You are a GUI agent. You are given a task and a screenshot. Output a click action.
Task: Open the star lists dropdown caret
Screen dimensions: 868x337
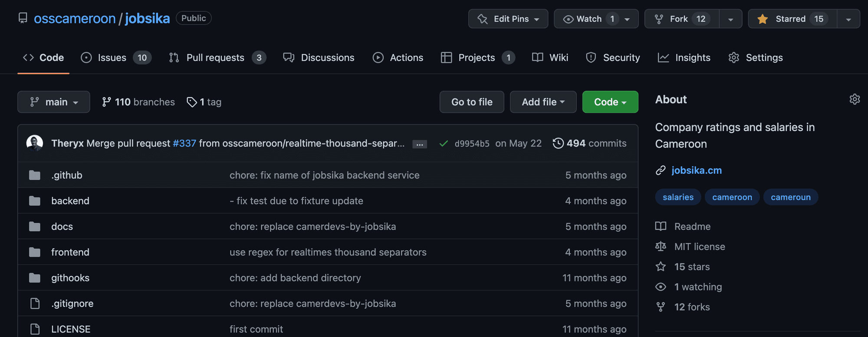point(848,19)
